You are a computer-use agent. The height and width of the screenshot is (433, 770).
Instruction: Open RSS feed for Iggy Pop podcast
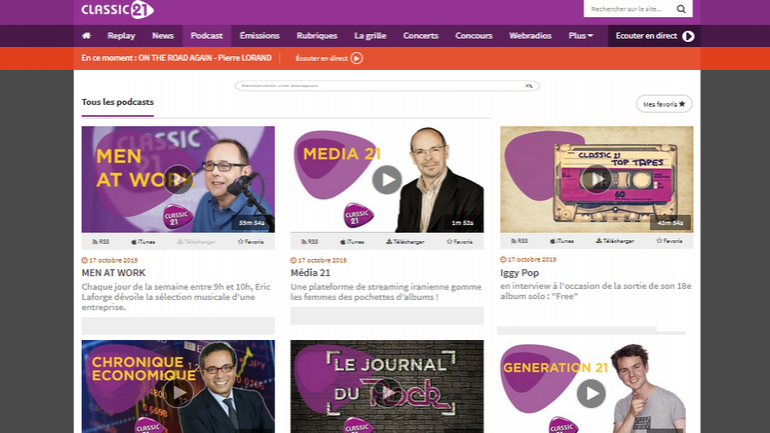[x=519, y=241]
